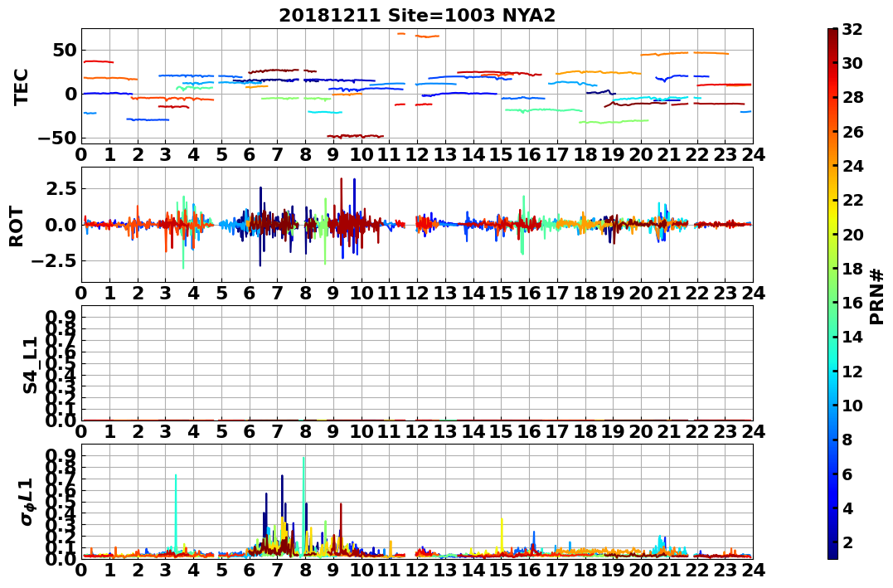Click the ROT y-axis tick 0.0
893x588 pixels.
pyautogui.click(x=61, y=225)
